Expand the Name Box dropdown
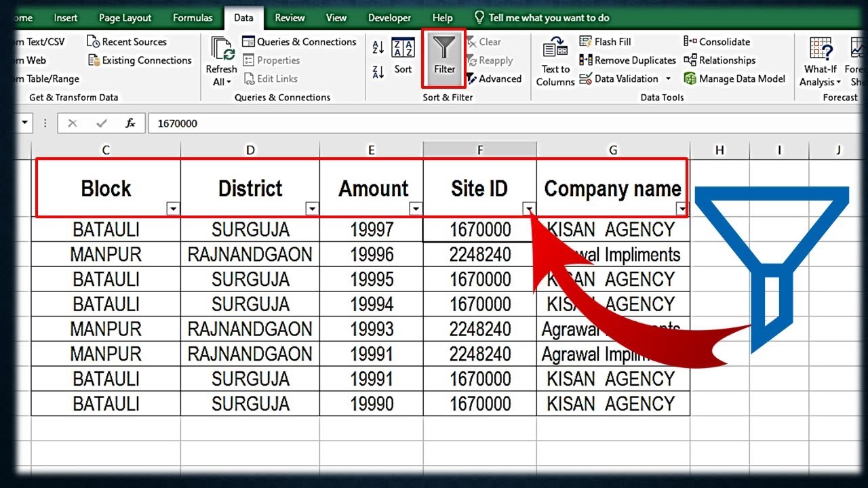The image size is (868, 488). (26, 123)
